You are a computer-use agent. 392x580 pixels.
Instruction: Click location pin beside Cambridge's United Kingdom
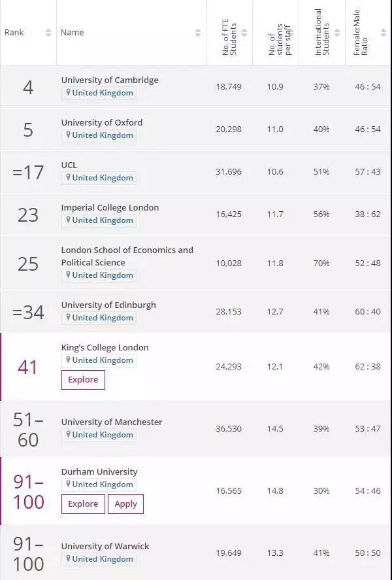coord(67,93)
